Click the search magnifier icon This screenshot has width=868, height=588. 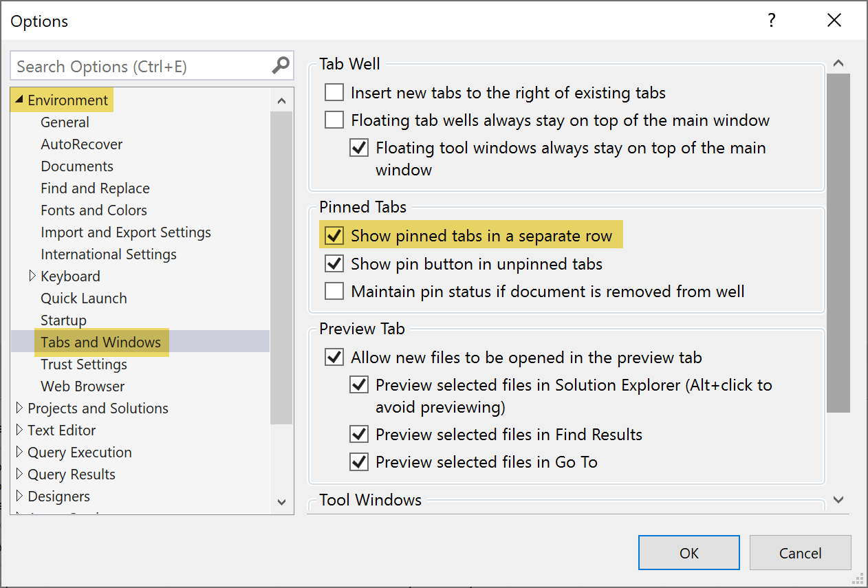click(281, 65)
